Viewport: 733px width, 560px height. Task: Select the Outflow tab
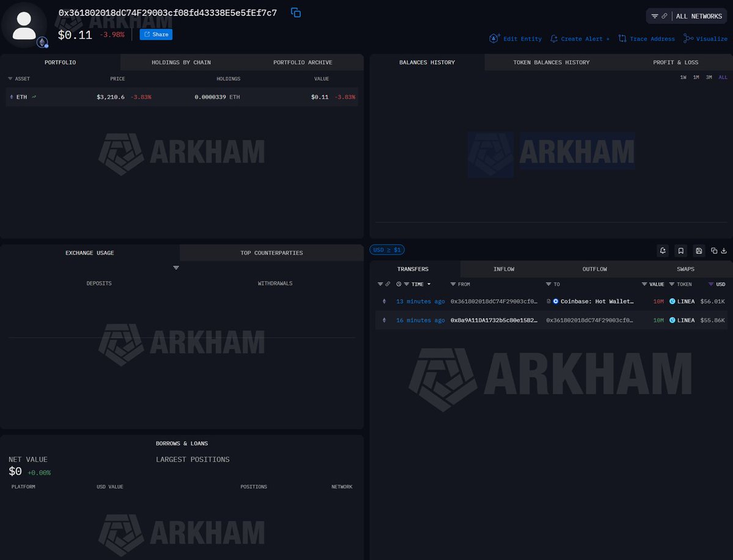point(594,269)
